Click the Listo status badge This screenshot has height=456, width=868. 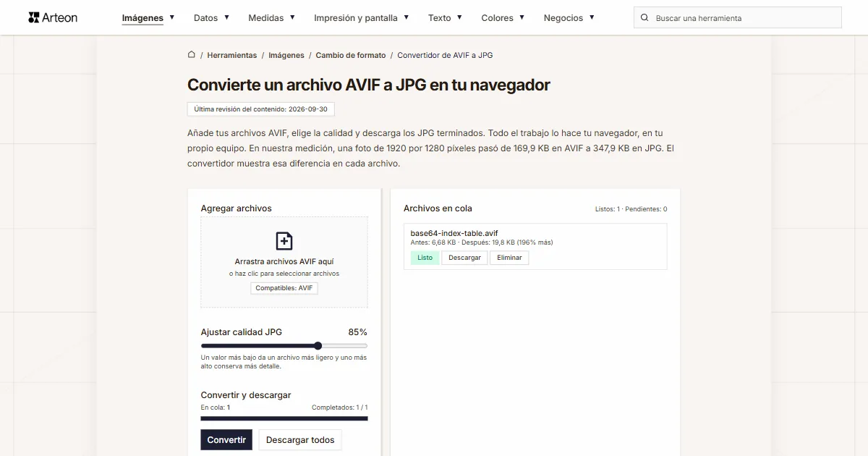point(425,258)
